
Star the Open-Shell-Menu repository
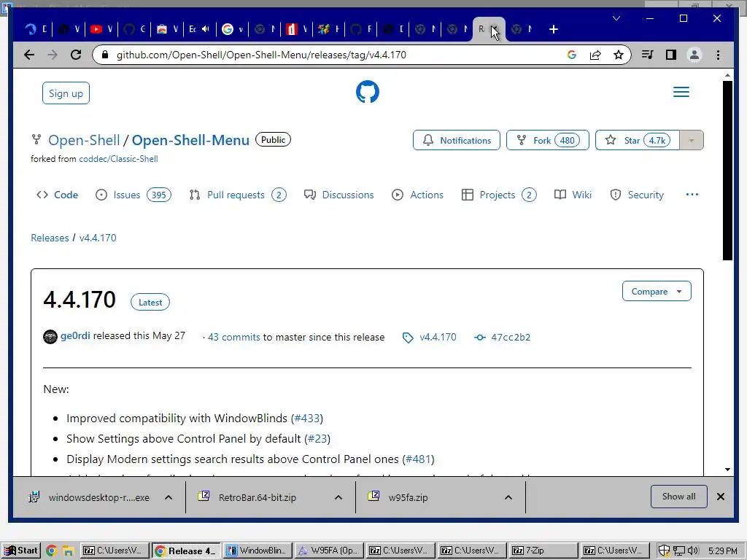pyautogui.click(x=637, y=140)
